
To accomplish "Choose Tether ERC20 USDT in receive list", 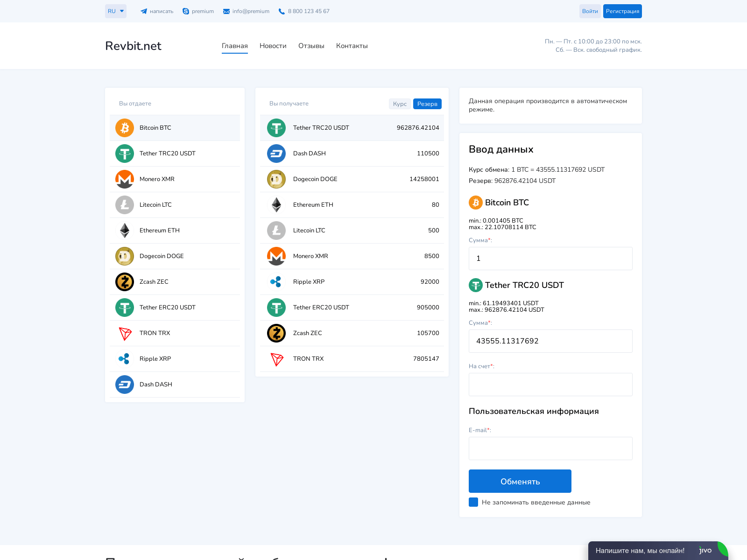I will click(x=352, y=308).
